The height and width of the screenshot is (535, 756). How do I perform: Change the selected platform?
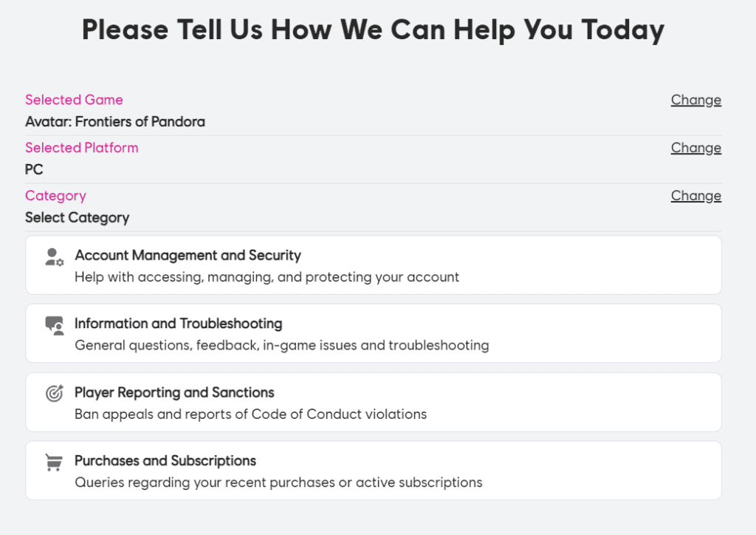click(x=695, y=148)
